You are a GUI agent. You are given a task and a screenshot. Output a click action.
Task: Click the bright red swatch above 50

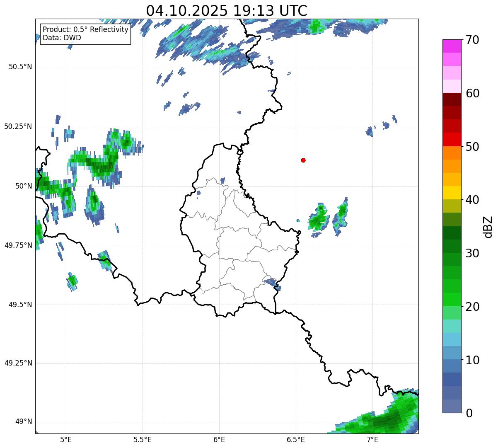[452, 139]
